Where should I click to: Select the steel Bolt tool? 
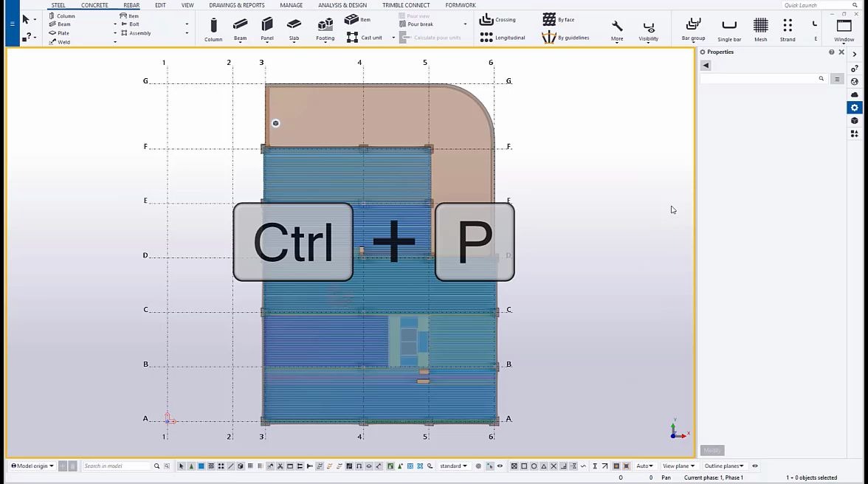pos(130,24)
